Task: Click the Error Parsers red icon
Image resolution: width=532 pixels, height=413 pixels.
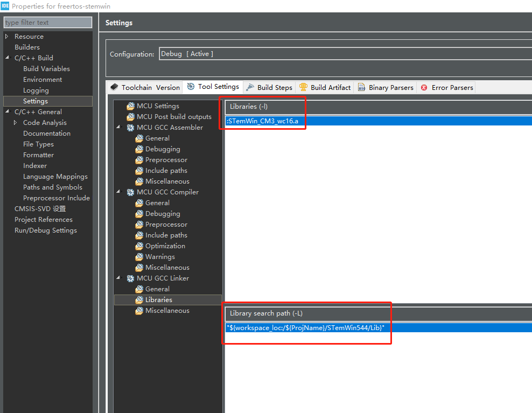Action: point(424,88)
